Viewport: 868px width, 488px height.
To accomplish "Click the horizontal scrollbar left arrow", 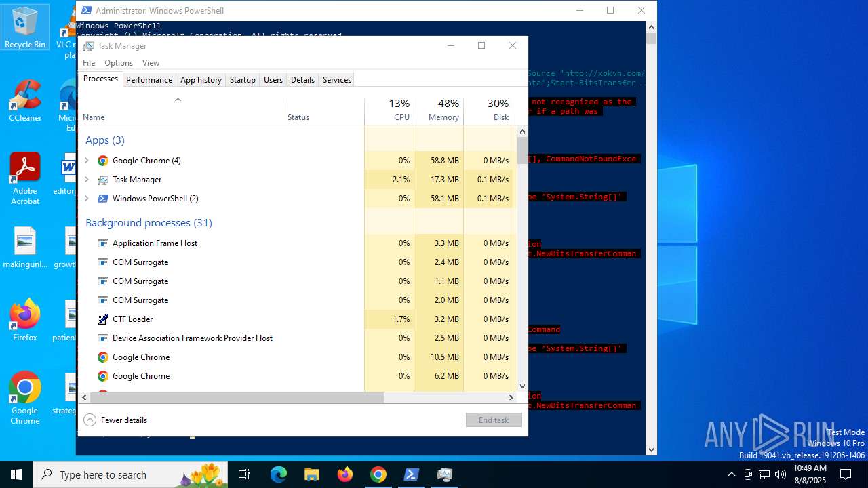I will tap(84, 397).
